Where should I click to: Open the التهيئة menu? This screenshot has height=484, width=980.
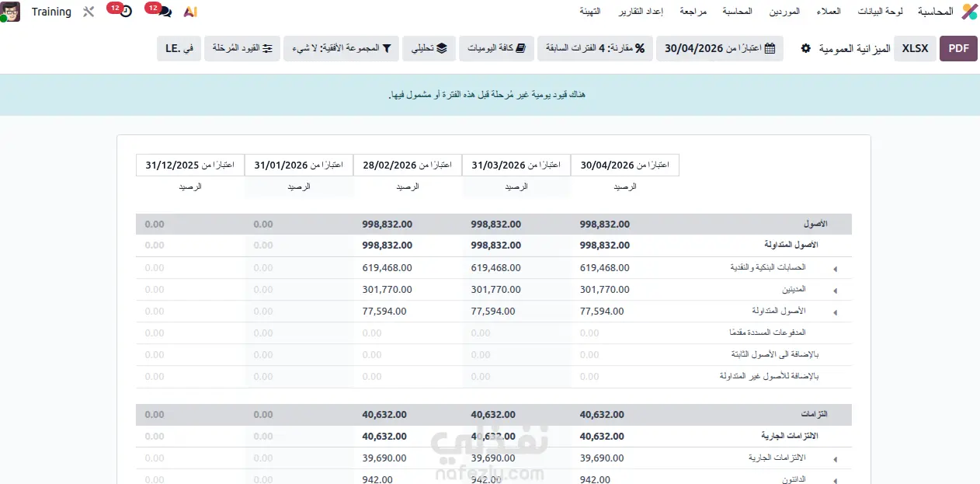pyautogui.click(x=590, y=12)
